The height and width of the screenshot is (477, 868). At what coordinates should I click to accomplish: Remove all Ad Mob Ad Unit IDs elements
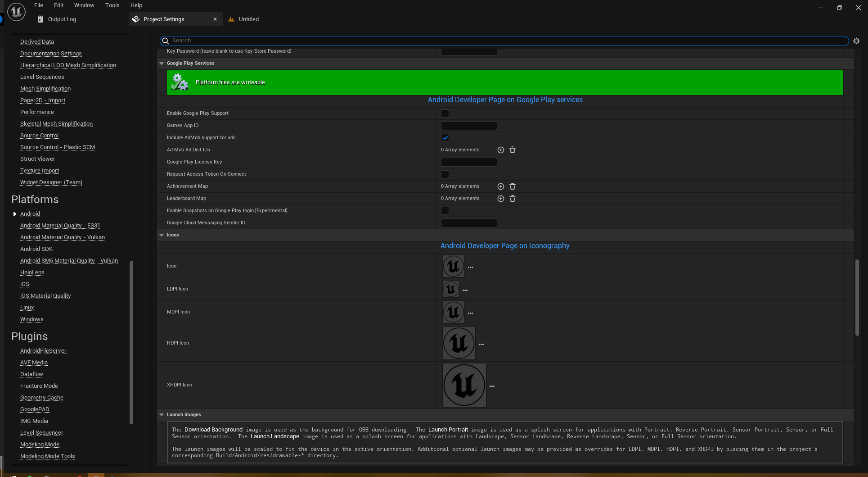pos(512,150)
